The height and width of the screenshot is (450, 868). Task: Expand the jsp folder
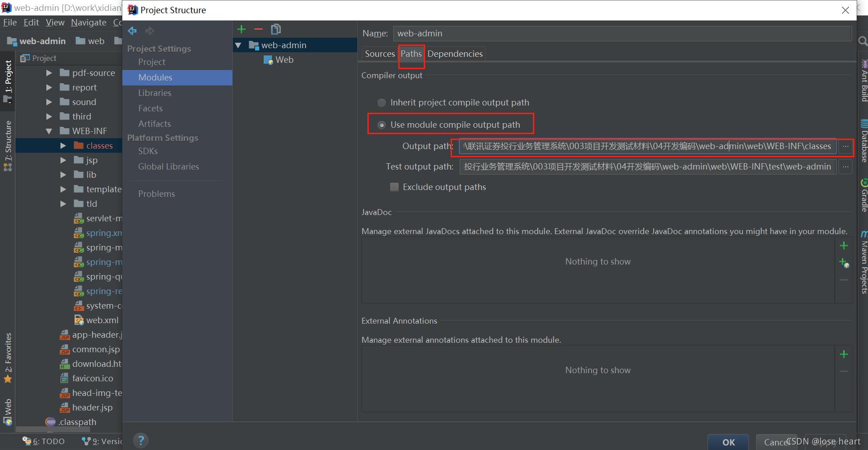click(x=63, y=160)
